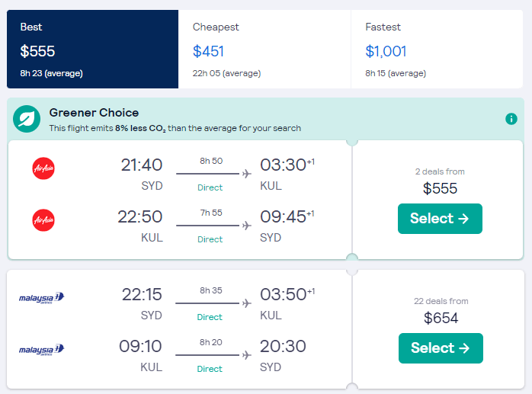Click the green leaf Greener Choice icon
The height and width of the screenshot is (394, 532).
[x=26, y=119]
